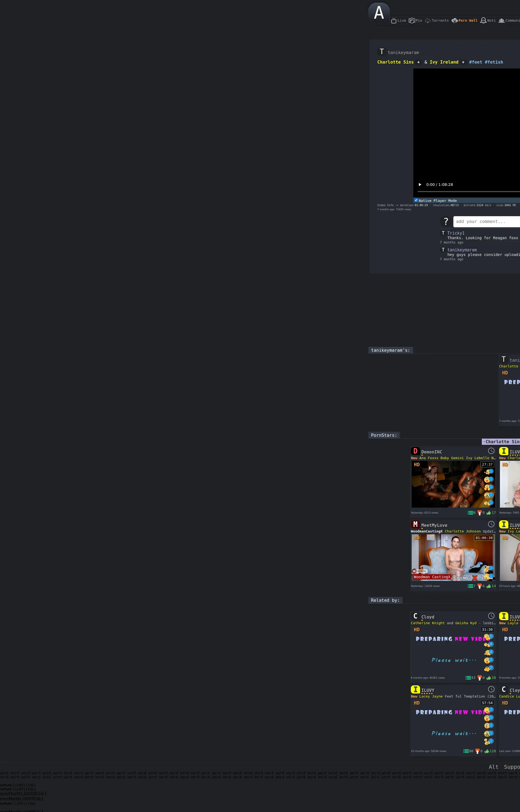
Task: Toggle the Native Player Mode checkbox
Action: (416, 200)
